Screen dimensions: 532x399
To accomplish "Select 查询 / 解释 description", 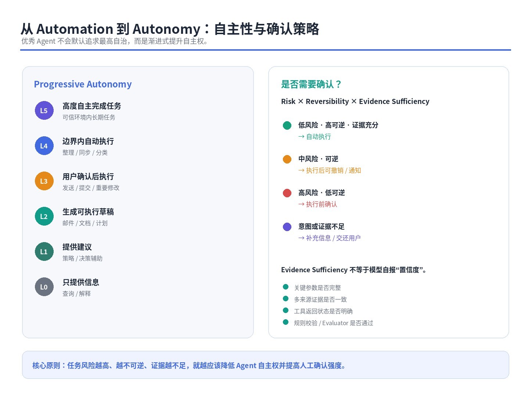I will click(x=76, y=294).
